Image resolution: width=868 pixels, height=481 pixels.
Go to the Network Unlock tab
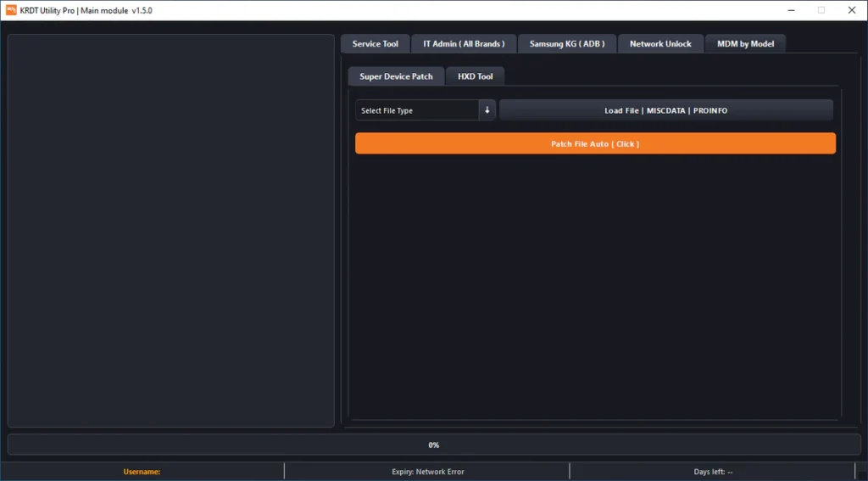660,44
